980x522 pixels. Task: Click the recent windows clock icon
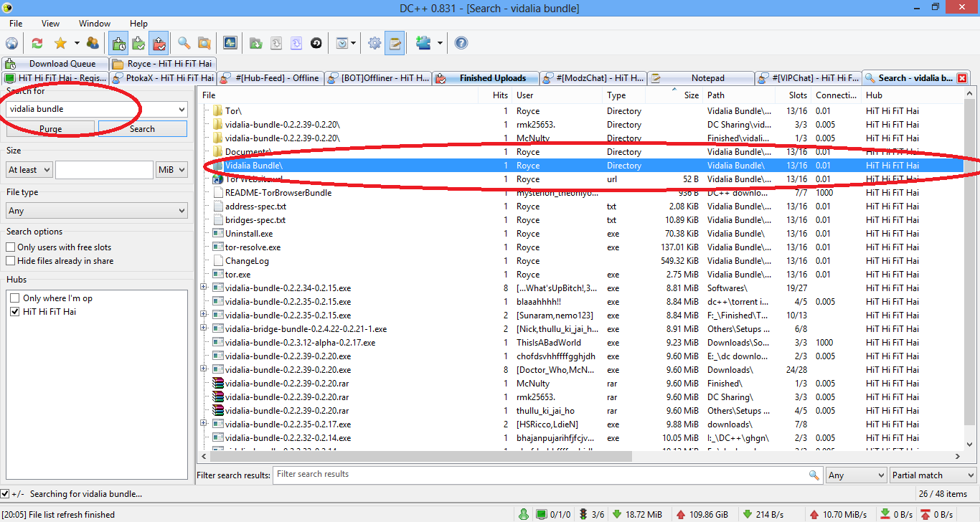(x=342, y=43)
